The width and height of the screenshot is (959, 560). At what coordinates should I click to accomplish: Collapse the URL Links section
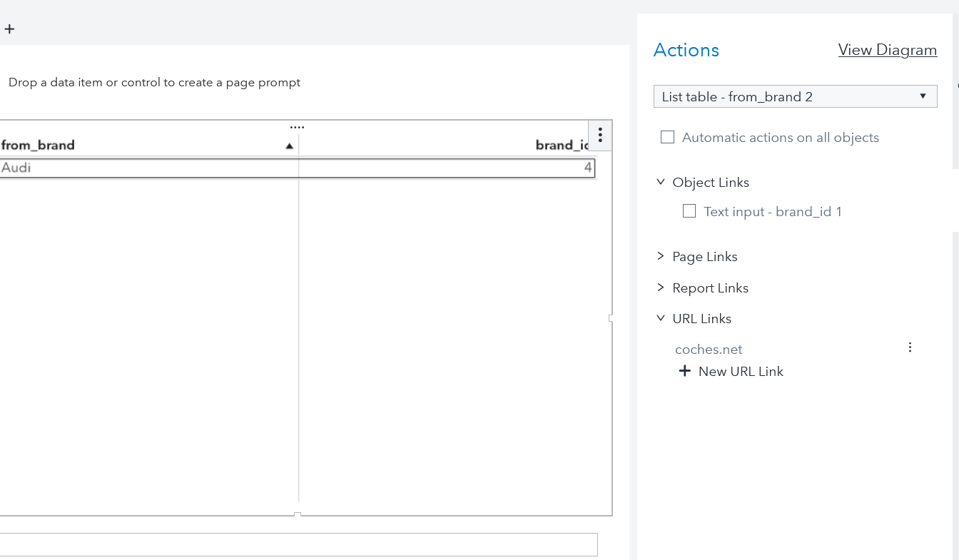(660, 318)
